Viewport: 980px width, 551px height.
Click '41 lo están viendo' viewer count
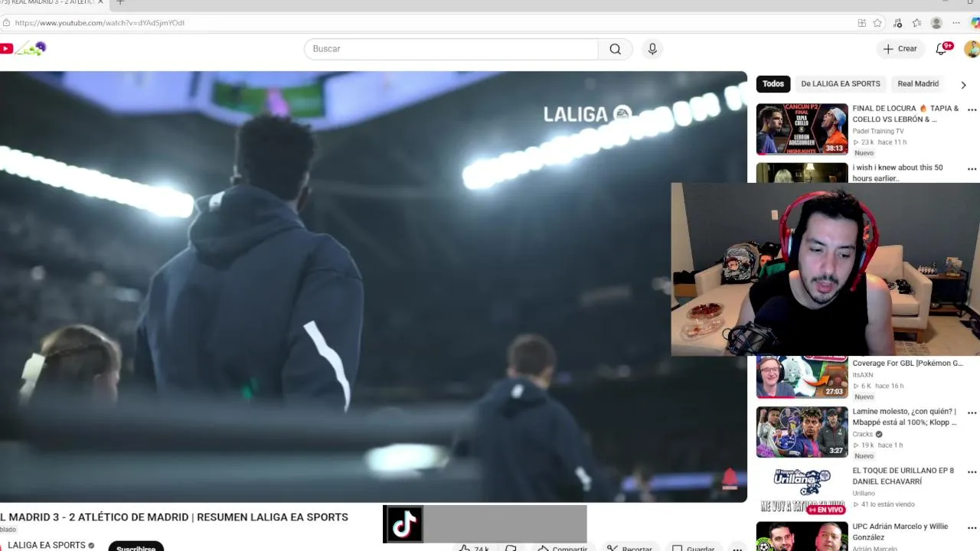click(x=887, y=504)
